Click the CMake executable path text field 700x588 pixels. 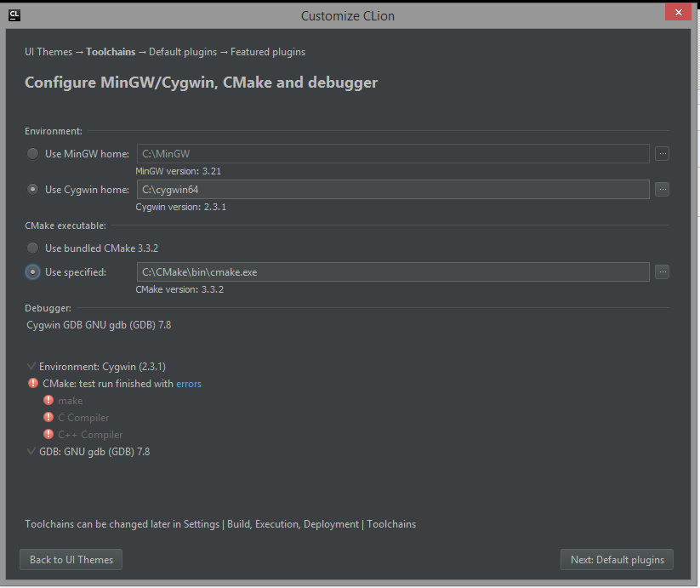(391, 272)
